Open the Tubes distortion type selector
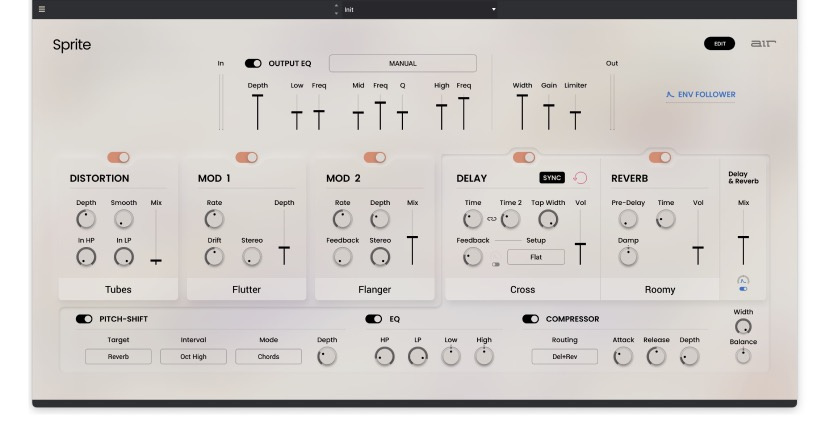 coord(118,289)
